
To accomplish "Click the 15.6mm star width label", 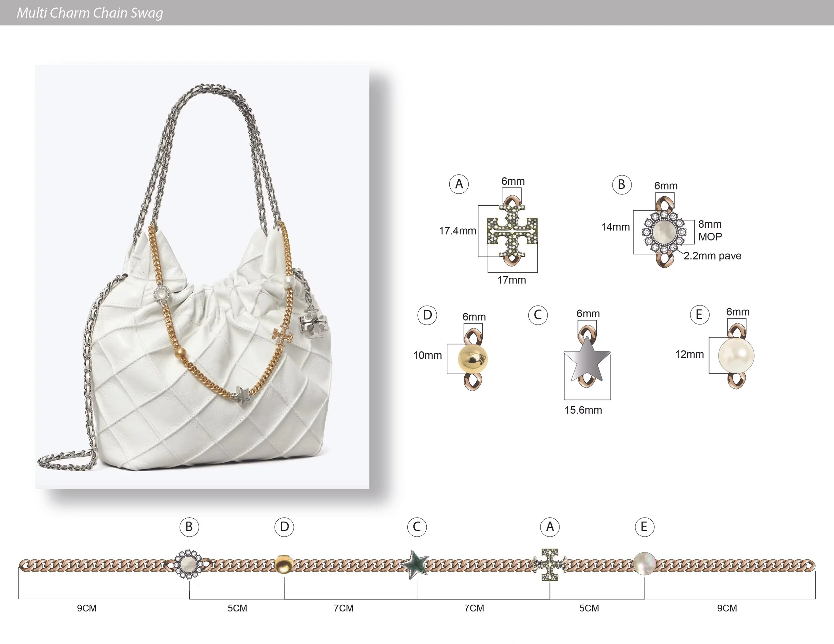I will (583, 410).
